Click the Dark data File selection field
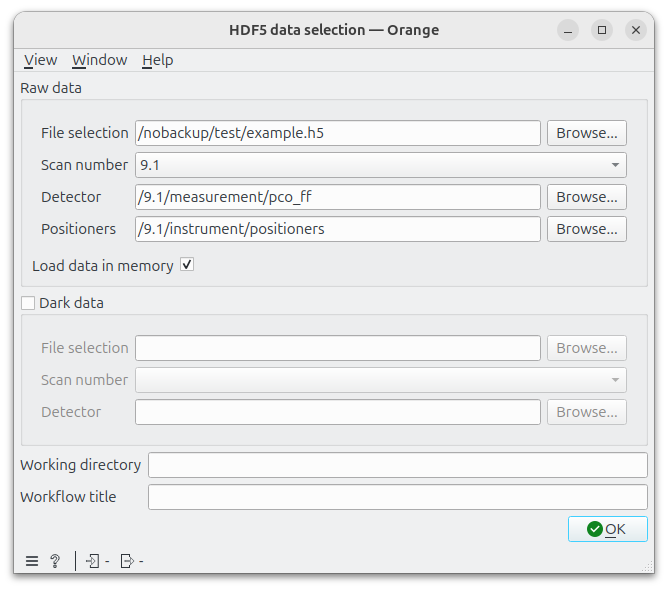This screenshot has height=590, width=668. pyautogui.click(x=338, y=348)
